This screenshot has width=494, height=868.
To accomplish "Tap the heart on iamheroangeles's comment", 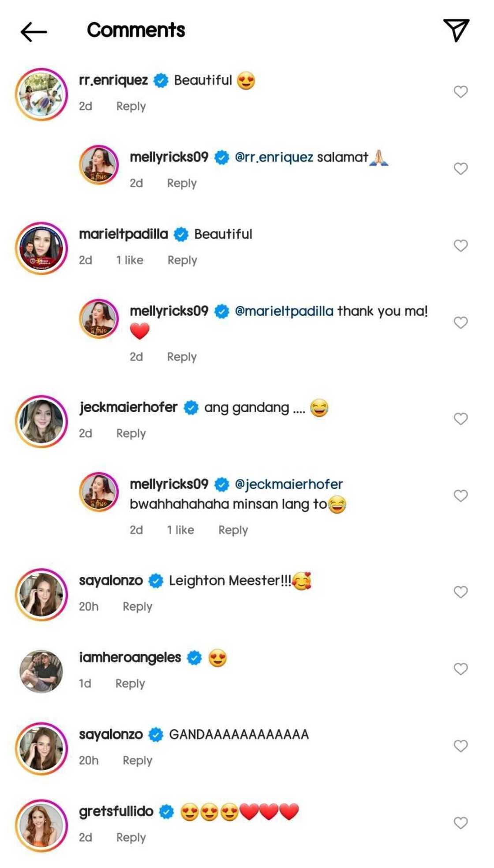I will point(460,669).
